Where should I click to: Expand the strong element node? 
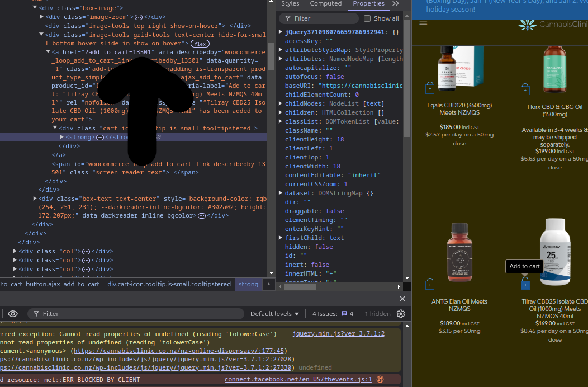(62, 137)
